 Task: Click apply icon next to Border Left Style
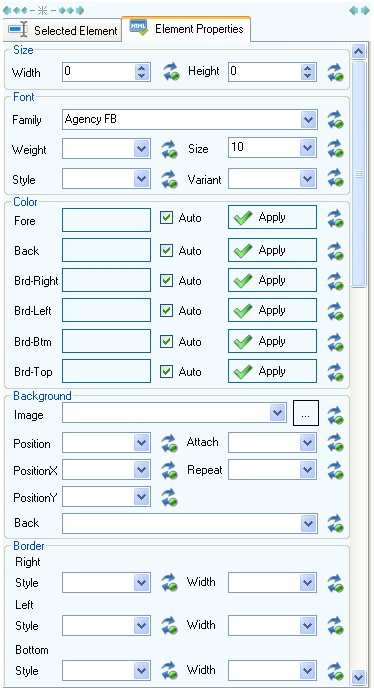tap(170, 626)
